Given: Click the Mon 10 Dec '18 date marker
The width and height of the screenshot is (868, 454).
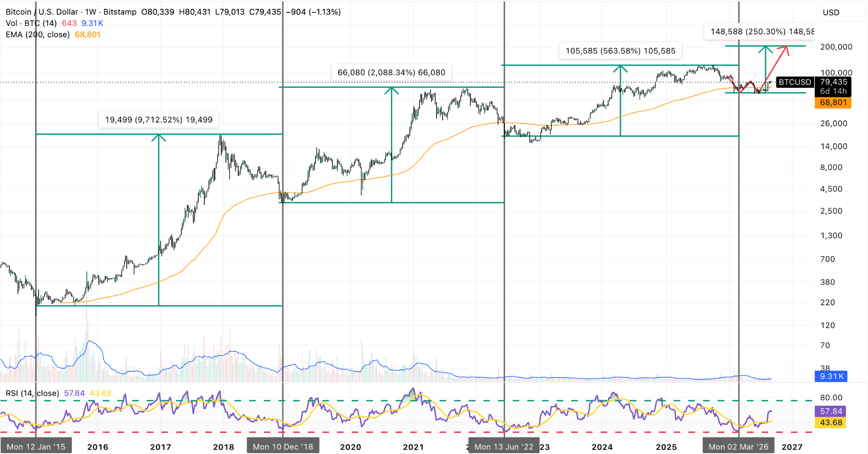Looking at the screenshot, I should point(283,446).
